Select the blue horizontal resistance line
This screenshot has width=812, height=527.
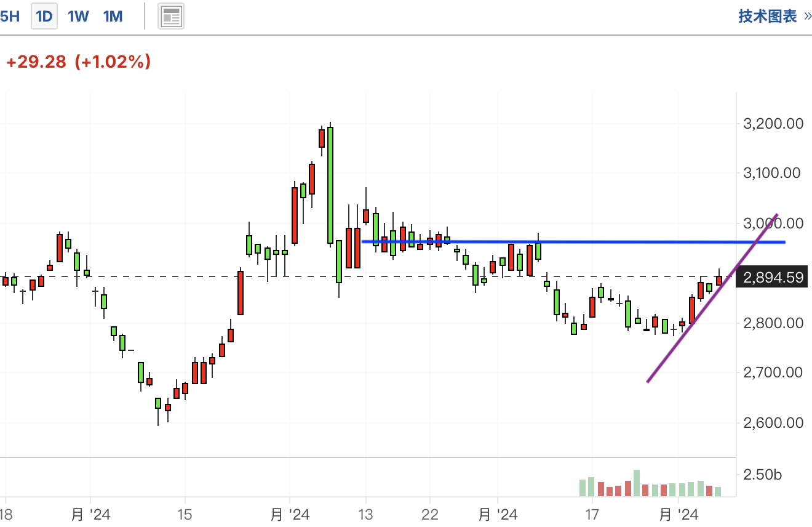573,242
